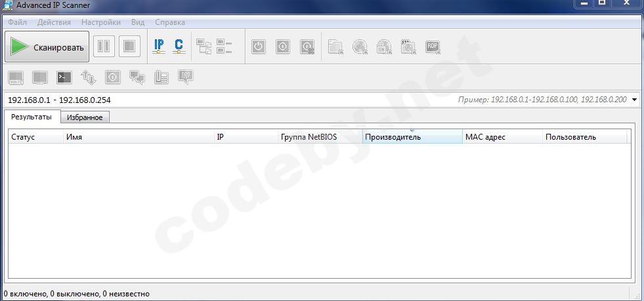Click the blue IP subnet icon
644x301 pixels.
[x=158, y=46]
